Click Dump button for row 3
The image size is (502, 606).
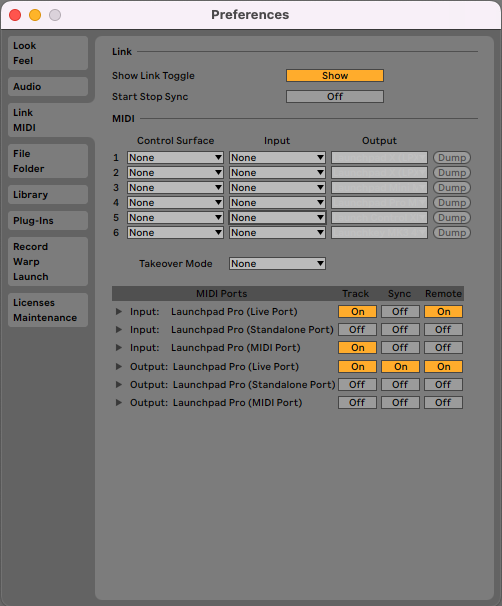(452, 188)
